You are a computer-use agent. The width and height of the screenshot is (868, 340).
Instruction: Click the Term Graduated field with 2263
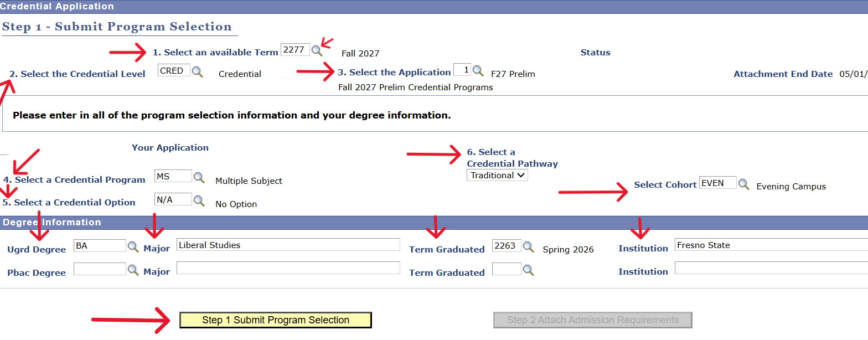507,245
